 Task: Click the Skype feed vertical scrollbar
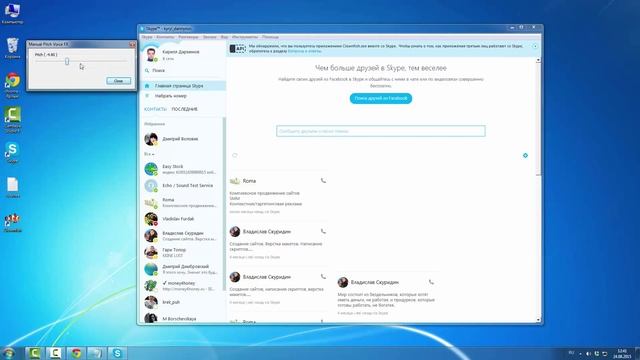coord(538,118)
